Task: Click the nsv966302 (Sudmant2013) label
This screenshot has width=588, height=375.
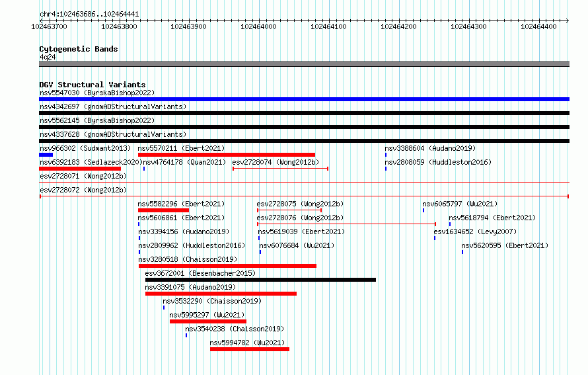Action: coord(85,148)
